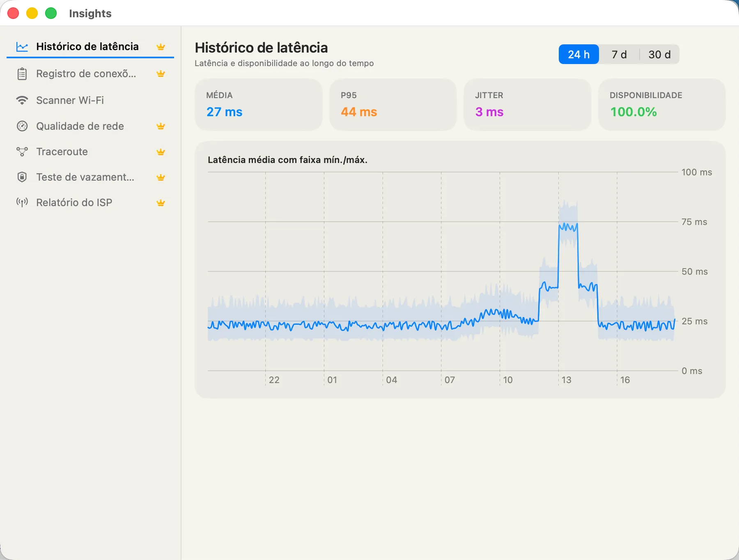739x560 pixels.
Task: Click the Histórico de latência page heading
Action: point(261,48)
